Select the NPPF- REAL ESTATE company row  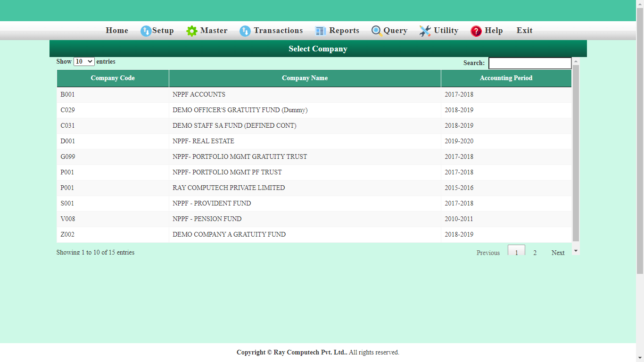(203, 141)
